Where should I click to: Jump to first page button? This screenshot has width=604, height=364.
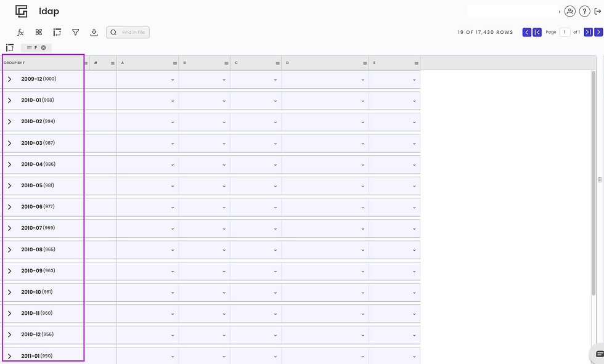point(537,32)
